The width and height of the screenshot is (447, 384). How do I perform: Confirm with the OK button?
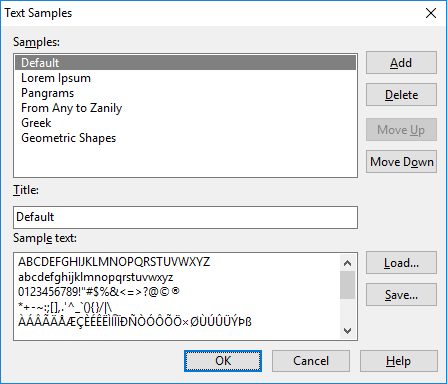(223, 361)
